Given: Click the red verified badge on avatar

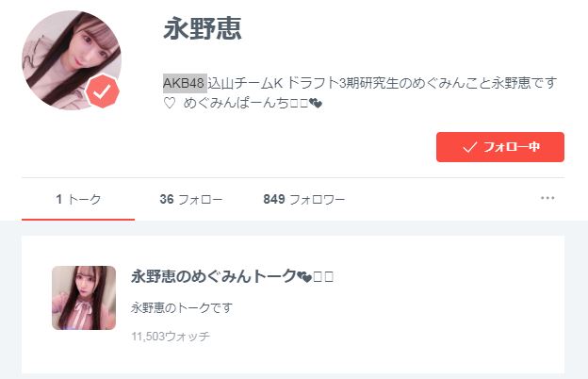Looking at the screenshot, I should [x=103, y=91].
